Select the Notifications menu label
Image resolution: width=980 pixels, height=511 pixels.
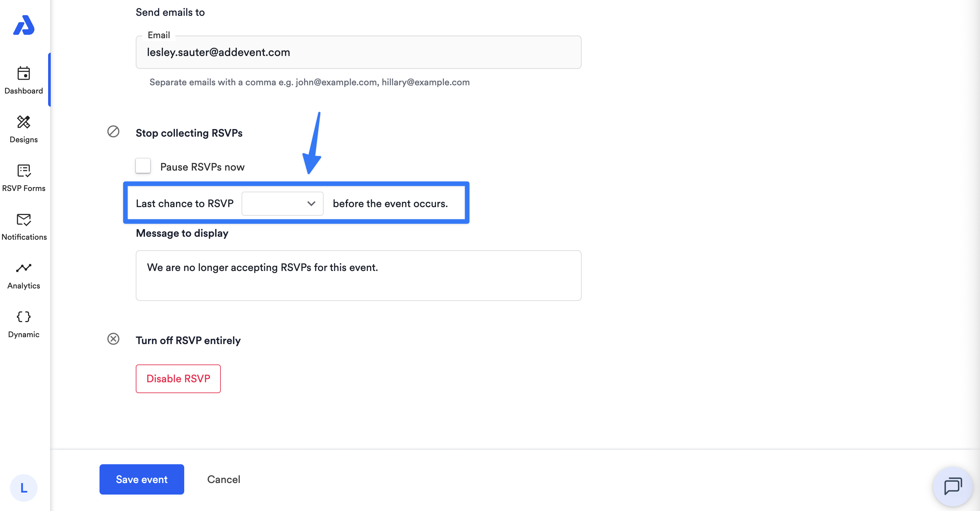point(24,237)
